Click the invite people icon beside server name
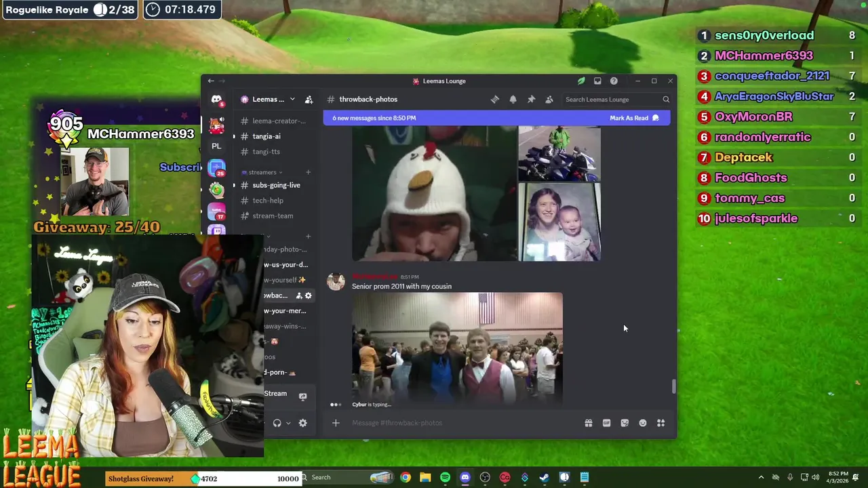Screen dimensions: 868x488 pyautogui.click(x=309, y=100)
